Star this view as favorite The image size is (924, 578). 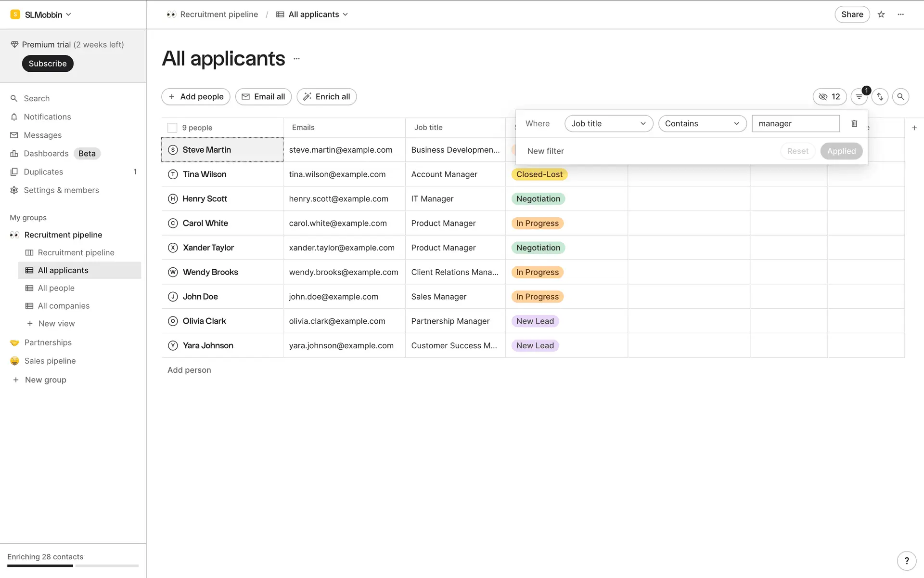pyautogui.click(x=881, y=14)
